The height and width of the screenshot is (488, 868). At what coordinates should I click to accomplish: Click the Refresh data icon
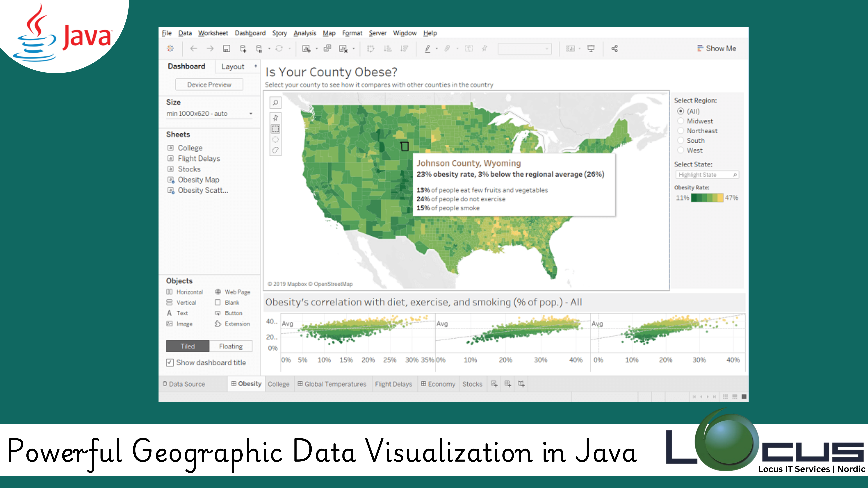pos(279,48)
